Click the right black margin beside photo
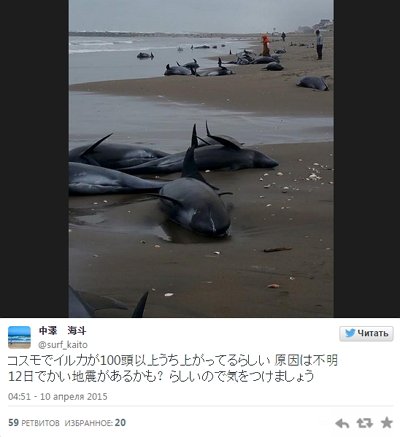 pyautogui.click(x=367, y=158)
